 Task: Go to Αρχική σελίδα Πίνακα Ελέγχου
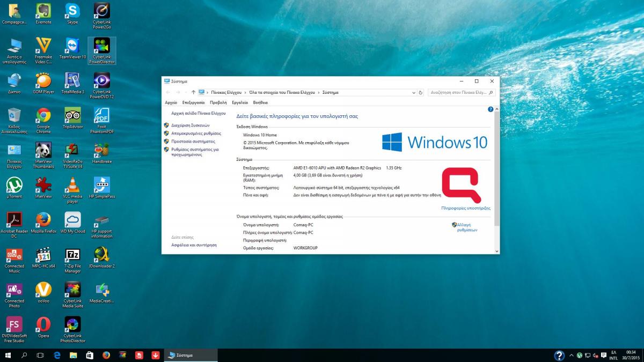[x=199, y=114]
